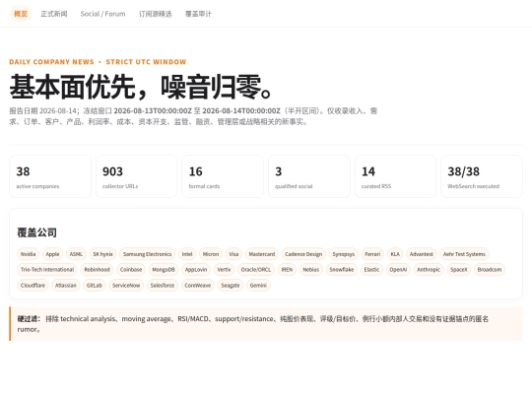This screenshot has height=399, width=532.
Task: Click the Apple company chip
Action: point(52,254)
